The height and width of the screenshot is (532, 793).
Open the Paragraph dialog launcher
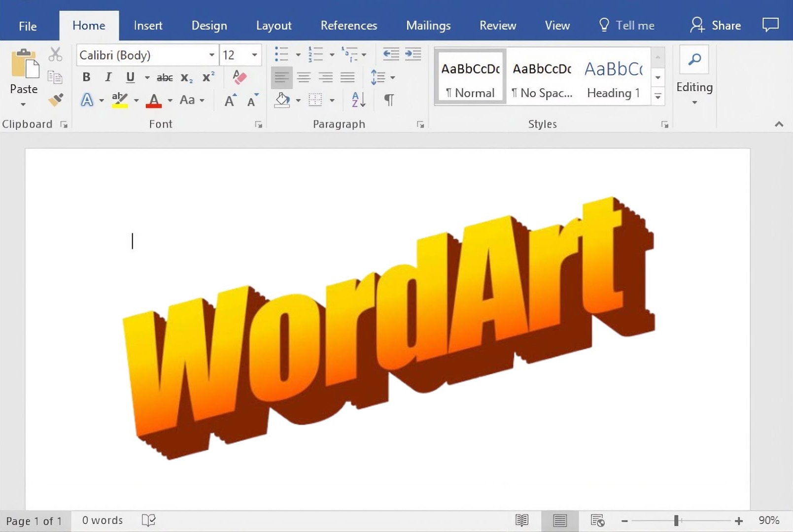coord(420,125)
